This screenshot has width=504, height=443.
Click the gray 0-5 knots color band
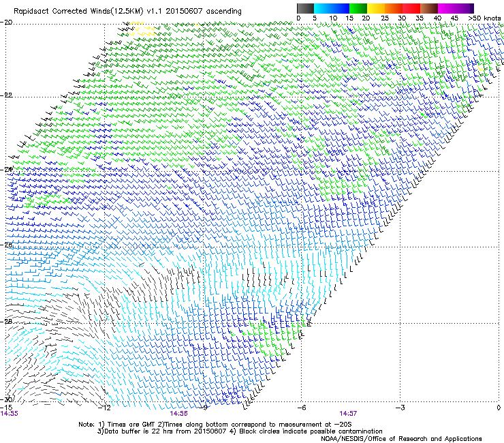click(305, 8)
